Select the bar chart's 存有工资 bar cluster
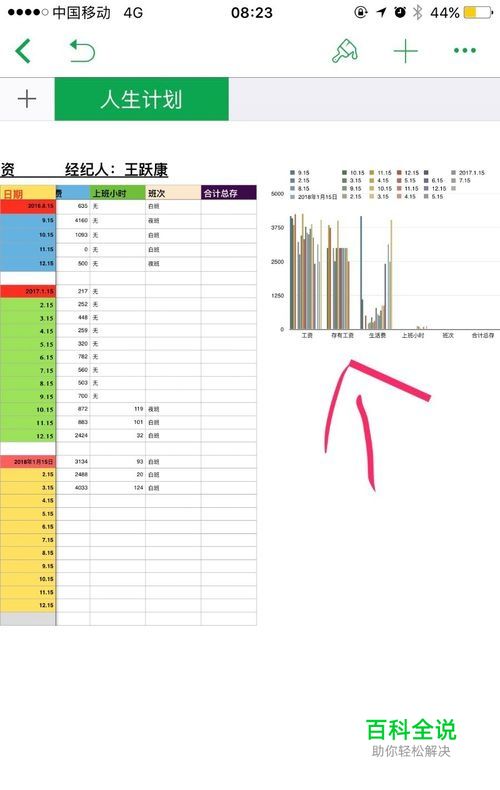500x790 pixels. pos(339,275)
